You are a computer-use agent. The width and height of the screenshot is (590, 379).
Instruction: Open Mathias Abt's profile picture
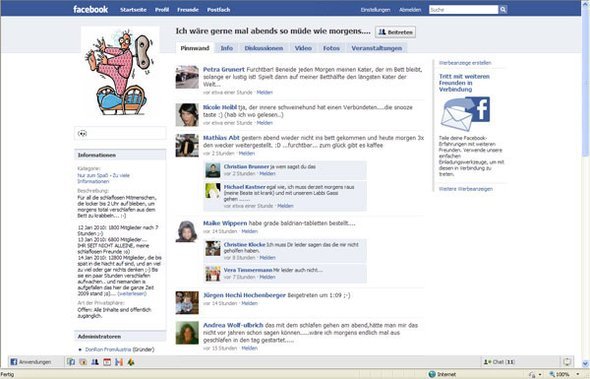point(187,145)
